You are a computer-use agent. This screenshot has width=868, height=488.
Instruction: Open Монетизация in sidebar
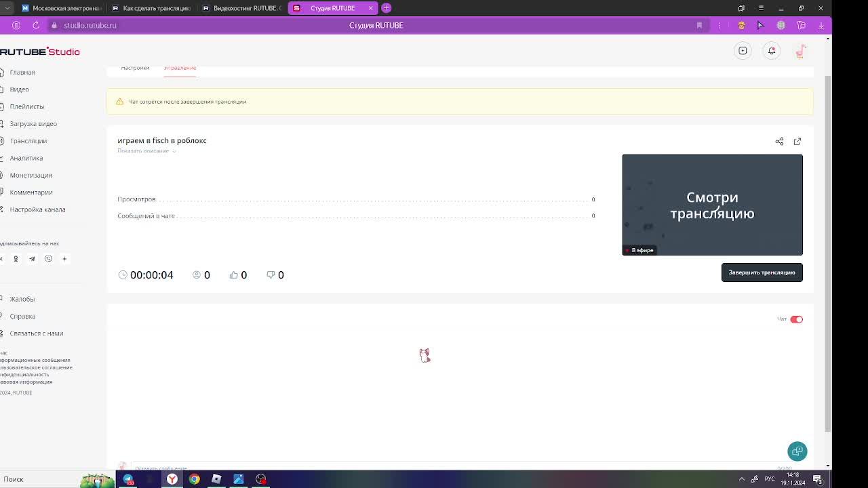(x=30, y=176)
